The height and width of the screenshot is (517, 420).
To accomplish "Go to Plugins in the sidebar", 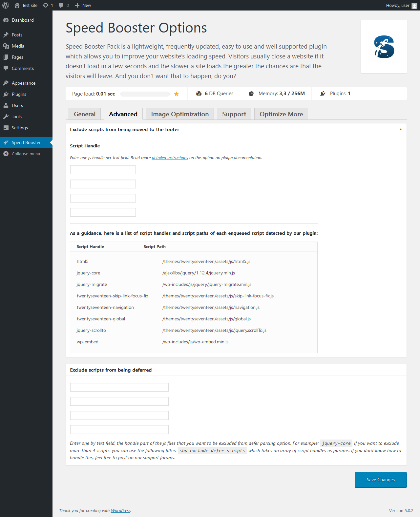I will pyautogui.click(x=26, y=94).
